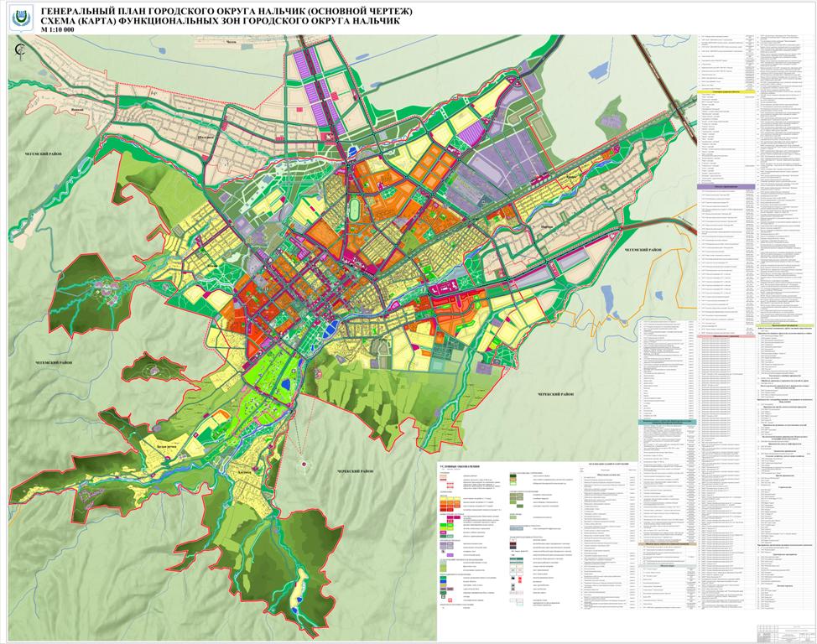Click the purple striped industrial zone near Чегем
The image size is (817, 644).
(x=320, y=90)
